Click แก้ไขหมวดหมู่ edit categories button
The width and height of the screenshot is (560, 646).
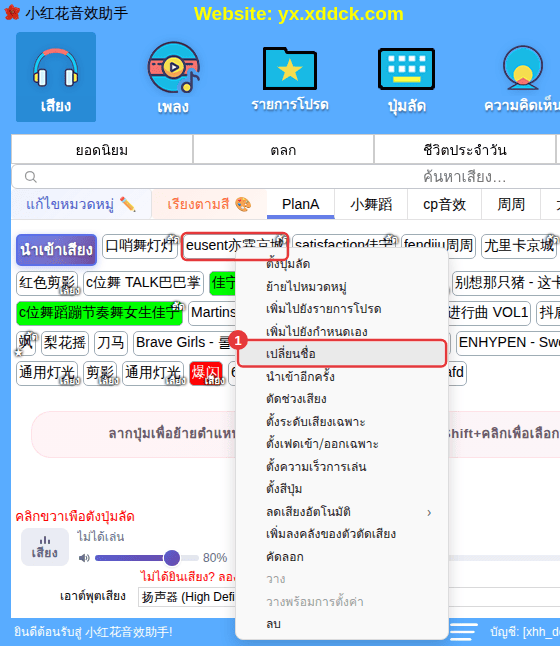(x=81, y=204)
